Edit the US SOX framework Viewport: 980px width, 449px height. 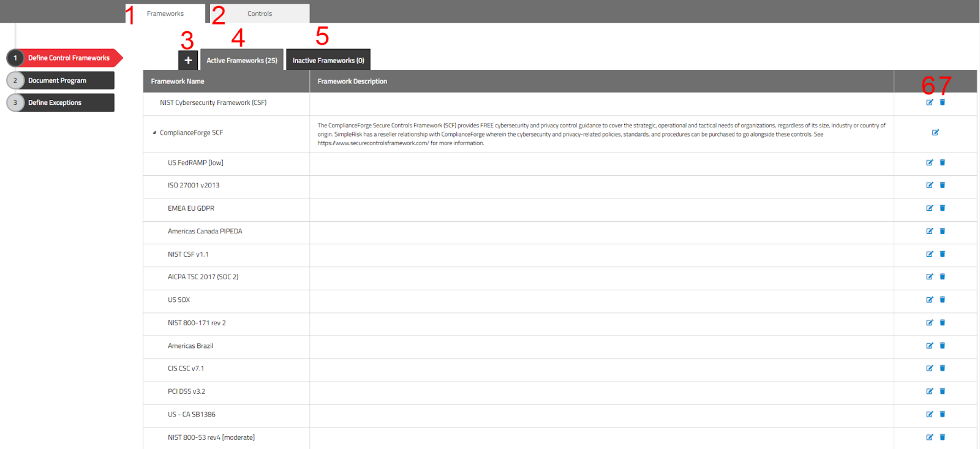929,300
